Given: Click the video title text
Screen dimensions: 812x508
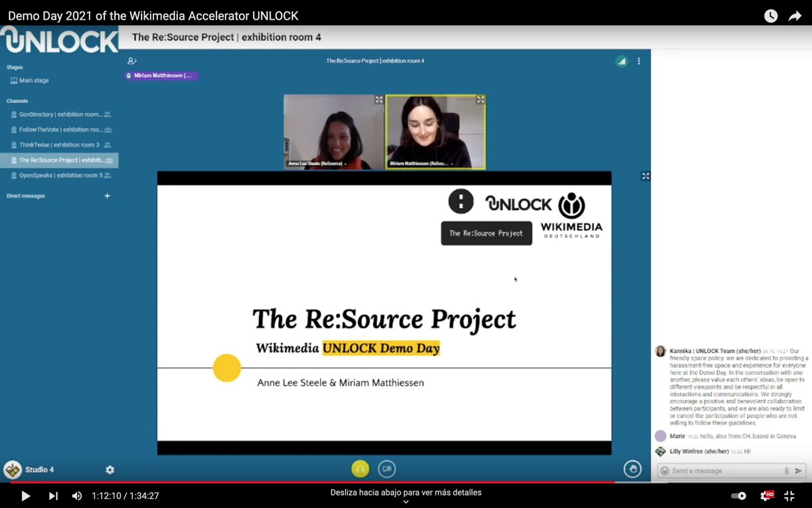Looking at the screenshot, I should click(x=153, y=16).
